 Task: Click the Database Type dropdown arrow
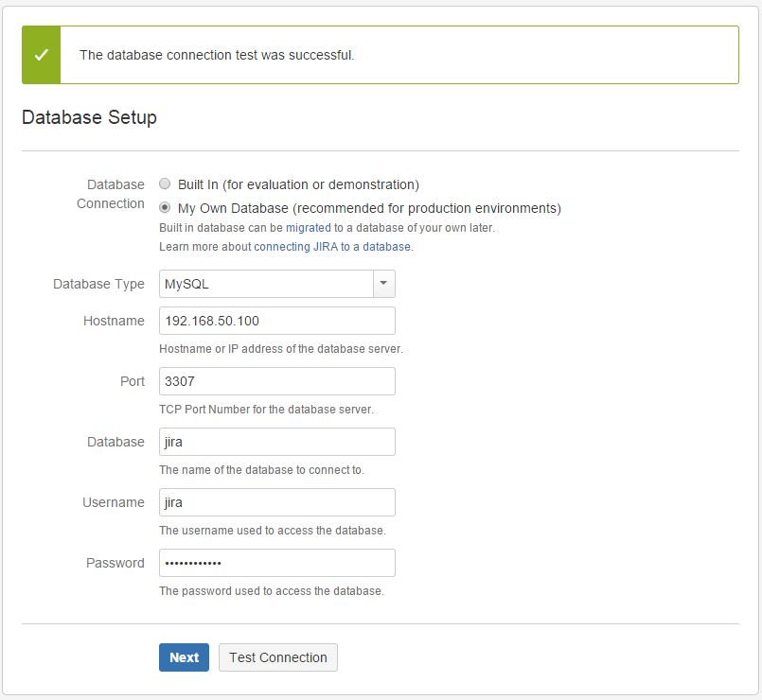coord(383,284)
